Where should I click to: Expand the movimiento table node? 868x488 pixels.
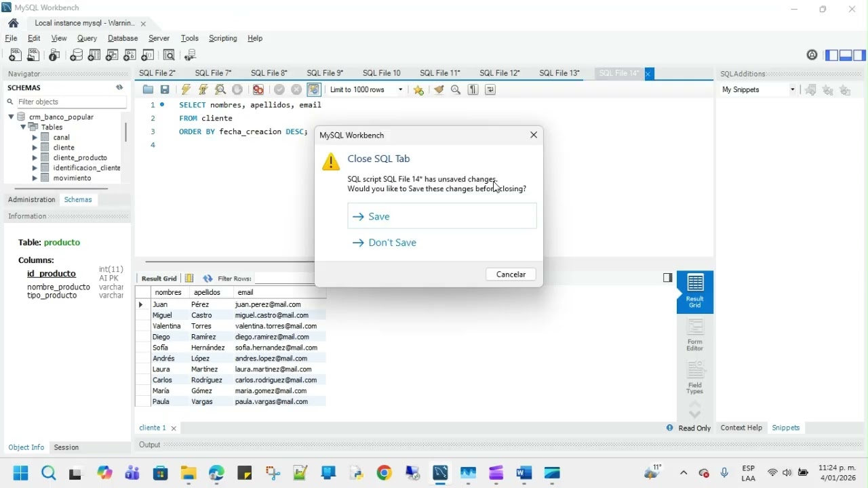(x=35, y=178)
